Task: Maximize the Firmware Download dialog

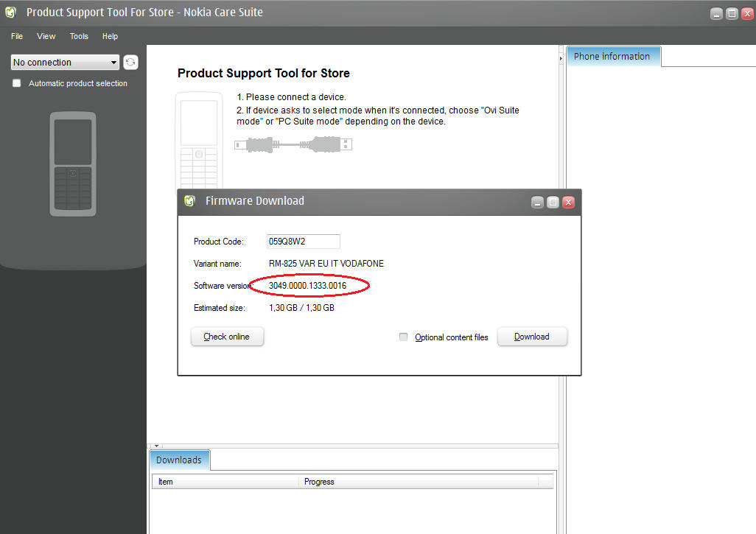Action: click(x=553, y=202)
